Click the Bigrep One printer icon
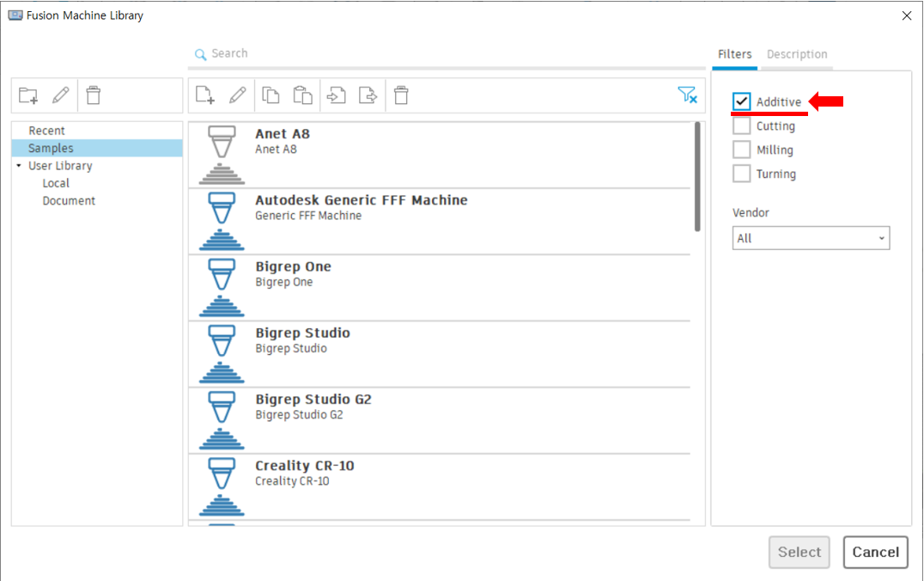924x581 pixels. pos(222,288)
